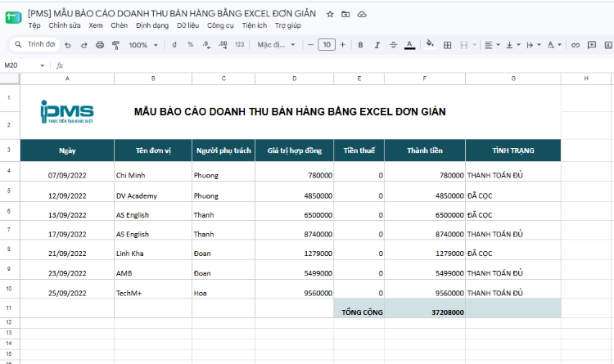
Task: Open horizontal align options
Action: (492, 45)
